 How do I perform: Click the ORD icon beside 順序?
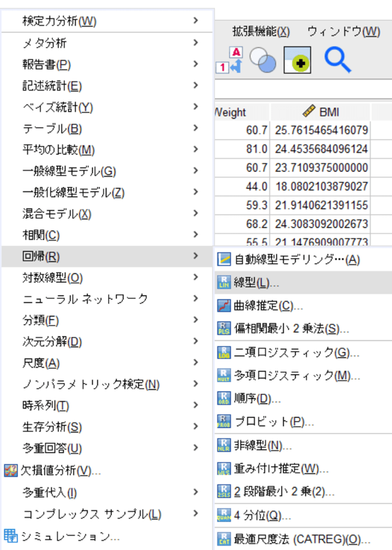pos(224,398)
